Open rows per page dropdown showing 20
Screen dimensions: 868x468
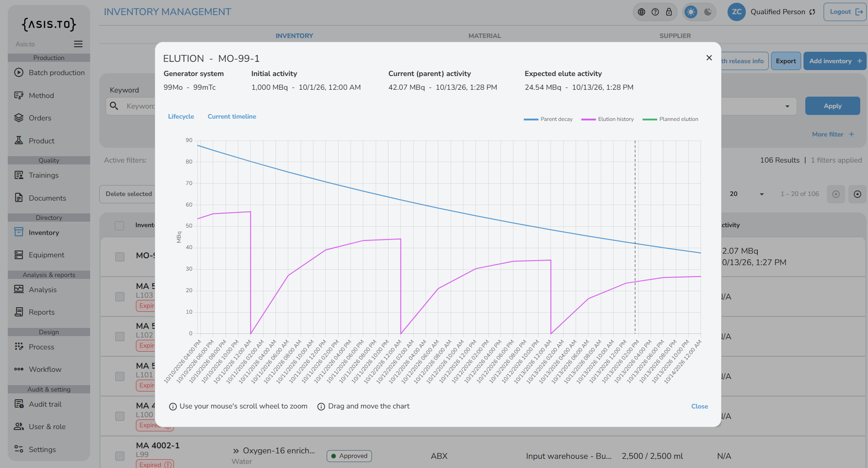[x=746, y=194]
